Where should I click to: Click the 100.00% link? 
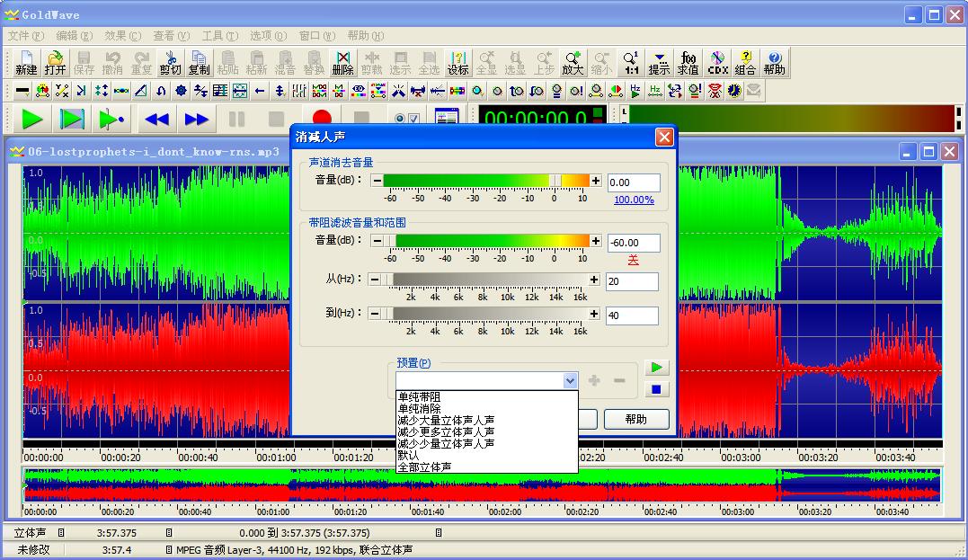(x=634, y=200)
